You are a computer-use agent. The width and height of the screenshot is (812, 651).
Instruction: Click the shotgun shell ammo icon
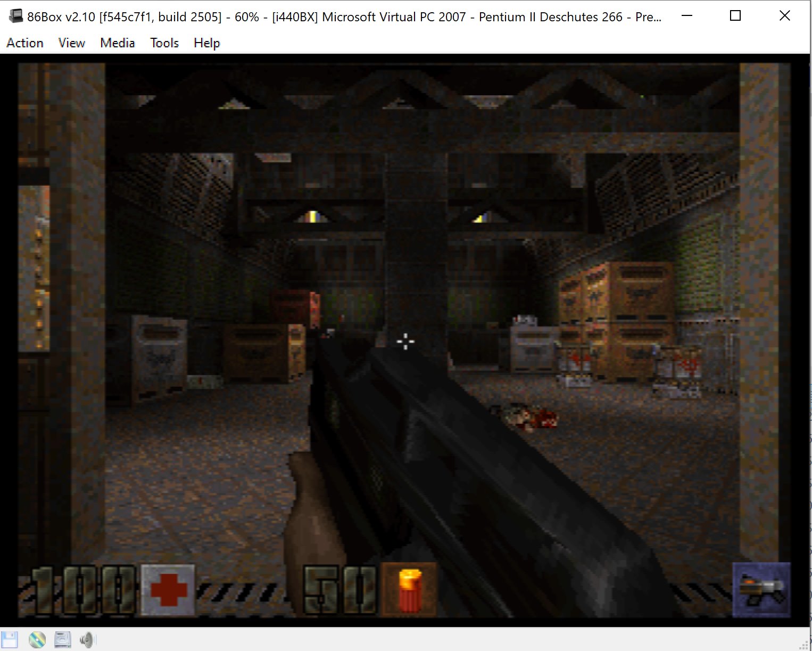tap(410, 590)
